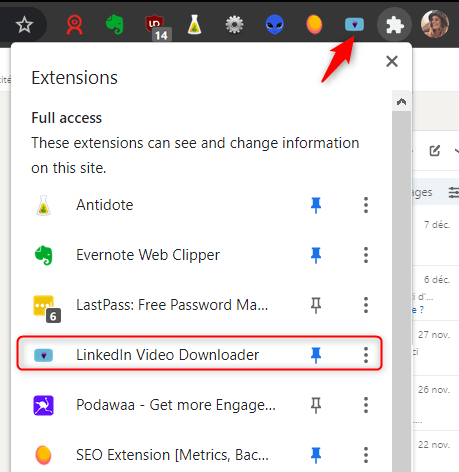Select LastPass: Free Password Manager entry
Viewport: 459px width, 472px height.
tap(172, 305)
